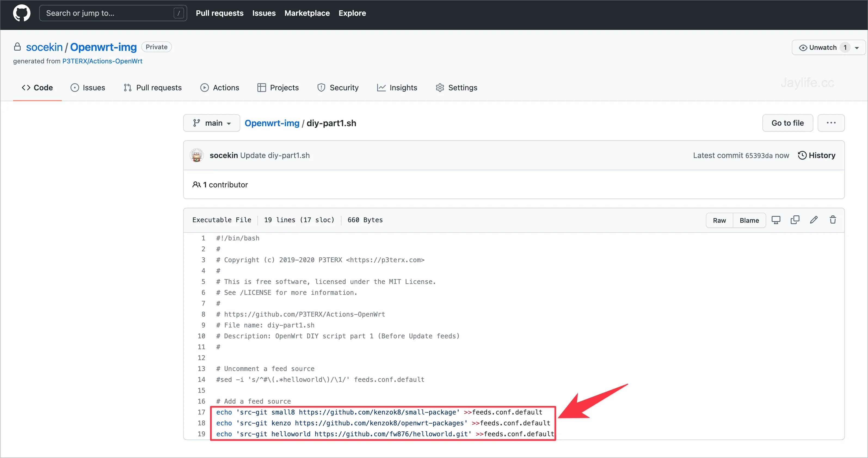Viewport: 868px width, 458px height.
Task: Copy raw contents icon
Action: pyautogui.click(x=795, y=220)
